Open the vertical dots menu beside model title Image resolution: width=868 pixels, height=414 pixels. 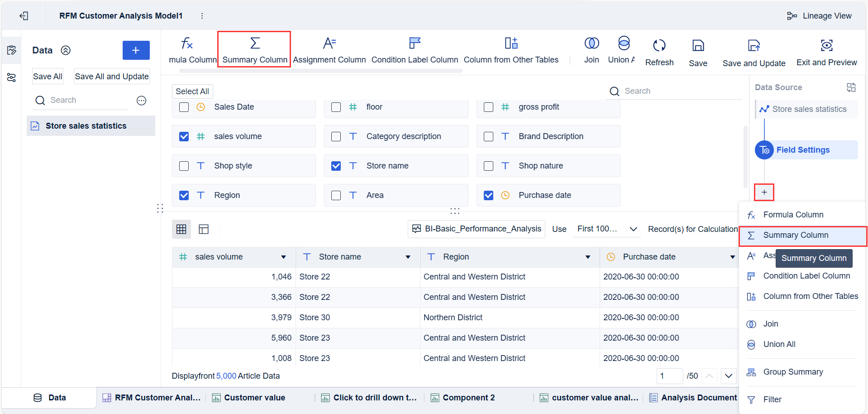[202, 16]
